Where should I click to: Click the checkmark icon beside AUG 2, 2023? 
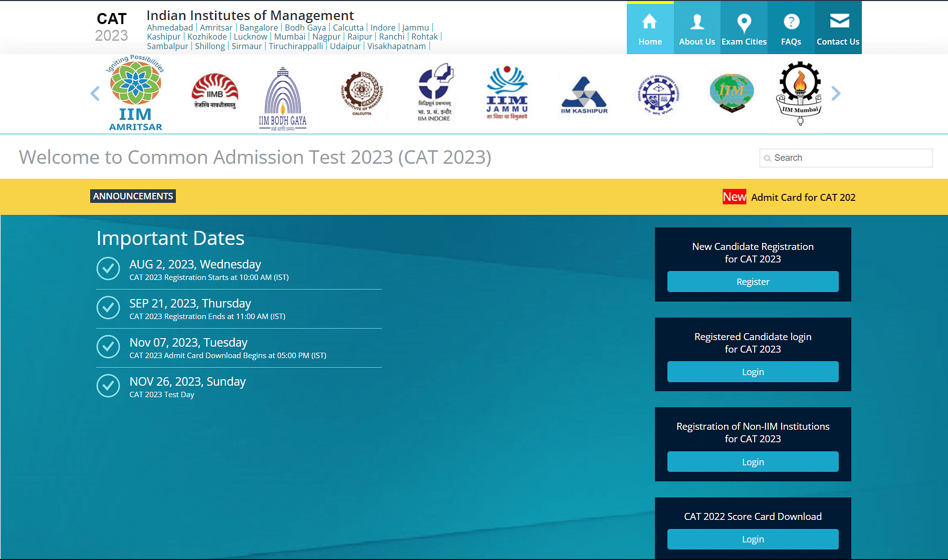tap(108, 268)
